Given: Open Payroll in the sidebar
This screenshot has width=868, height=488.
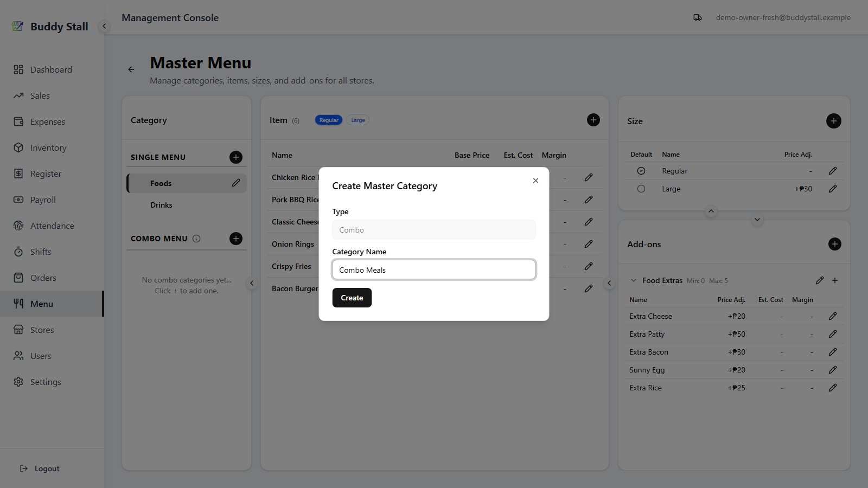Looking at the screenshot, I should [x=52, y=200].
